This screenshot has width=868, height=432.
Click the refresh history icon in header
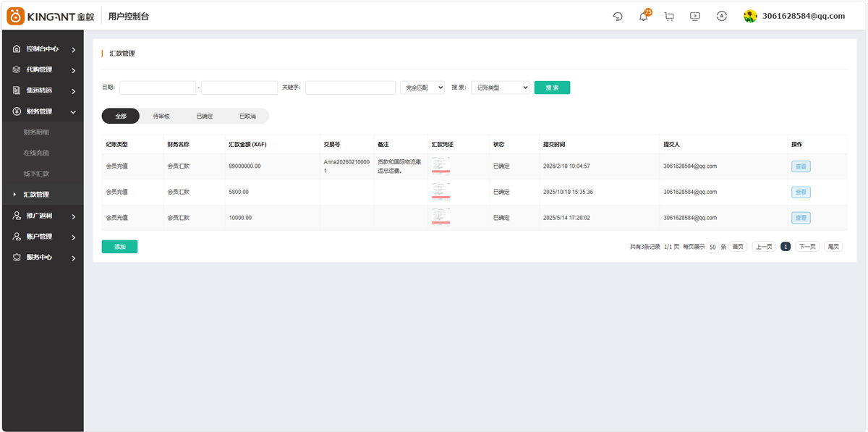pyautogui.click(x=618, y=17)
